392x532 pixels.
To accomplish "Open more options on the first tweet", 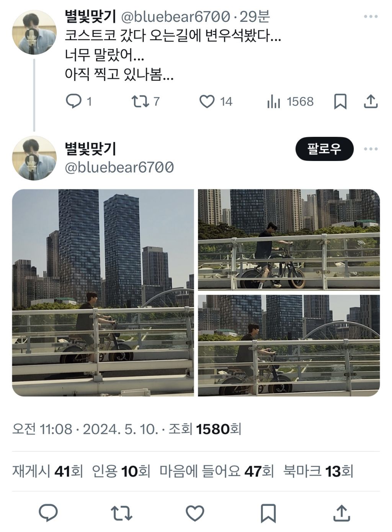I will tap(371, 16).
